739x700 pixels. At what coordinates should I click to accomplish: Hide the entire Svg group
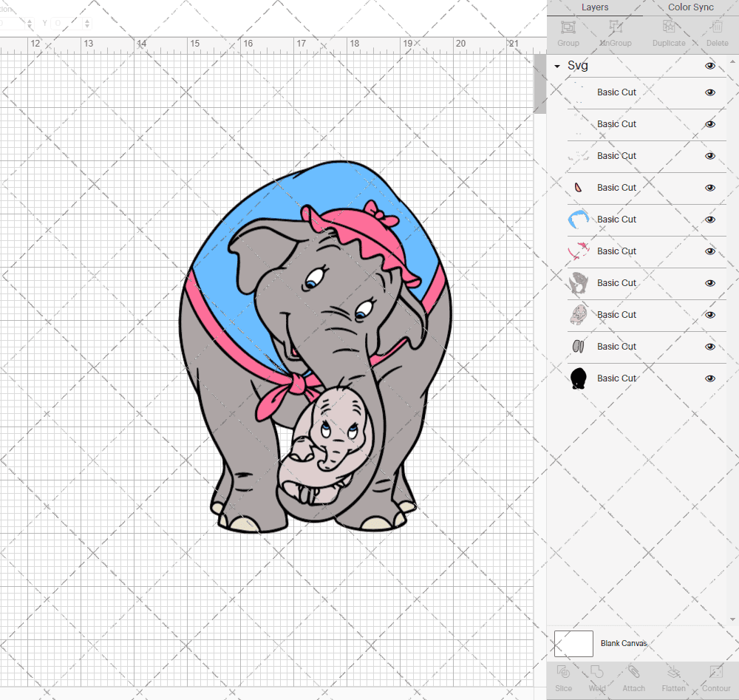tap(709, 66)
